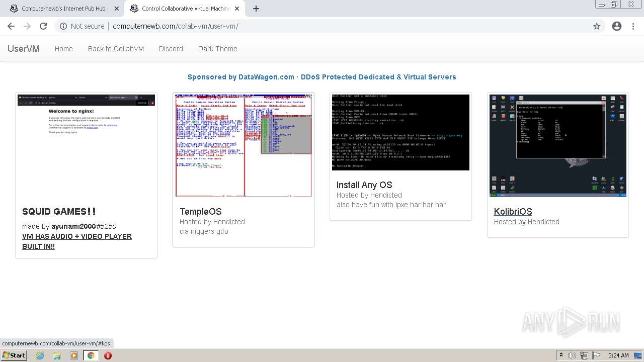Open the KolibriOS VM thumbnail
644x362 pixels.
click(x=558, y=146)
